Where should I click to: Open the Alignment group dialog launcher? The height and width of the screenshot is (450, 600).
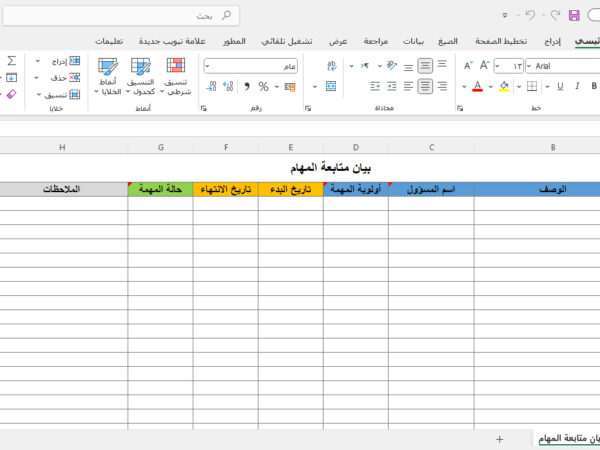point(308,108)
